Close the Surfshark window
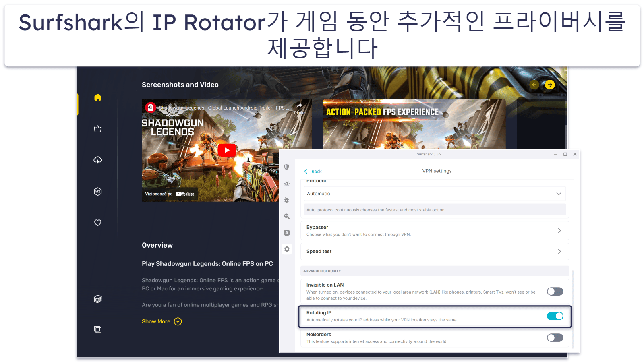 [575, 154]
